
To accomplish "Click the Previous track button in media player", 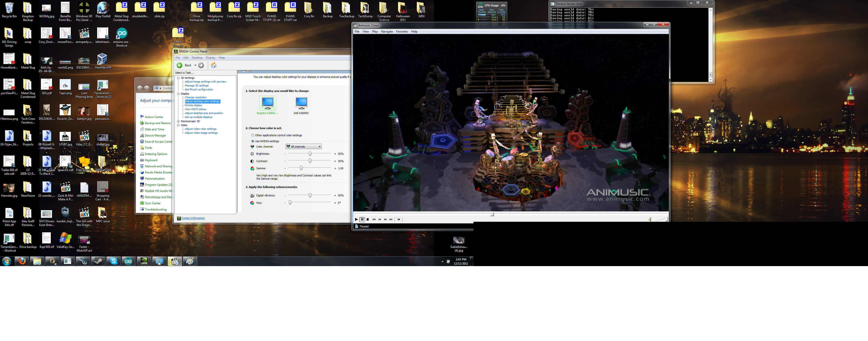I will coord(374,220).
